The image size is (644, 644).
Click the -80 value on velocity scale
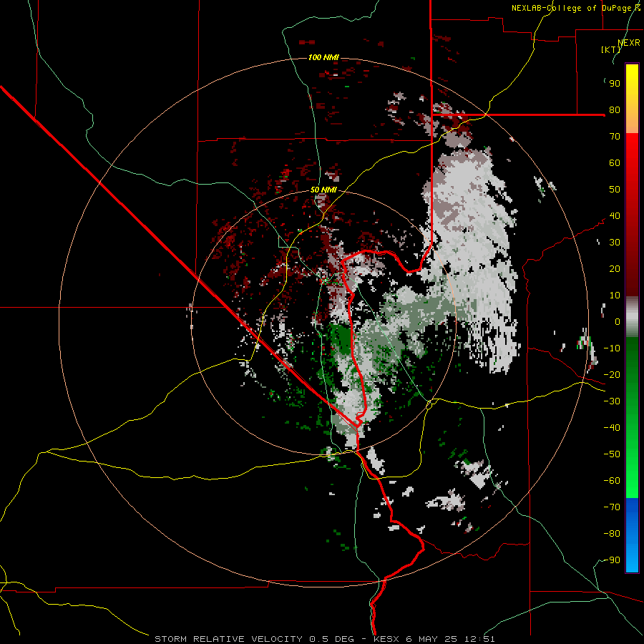coord(612,534)
